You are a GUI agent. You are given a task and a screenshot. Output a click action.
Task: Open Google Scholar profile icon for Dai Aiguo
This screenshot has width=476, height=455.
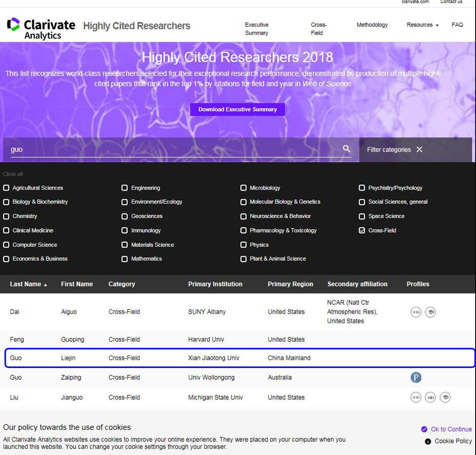tap(430, 312)
